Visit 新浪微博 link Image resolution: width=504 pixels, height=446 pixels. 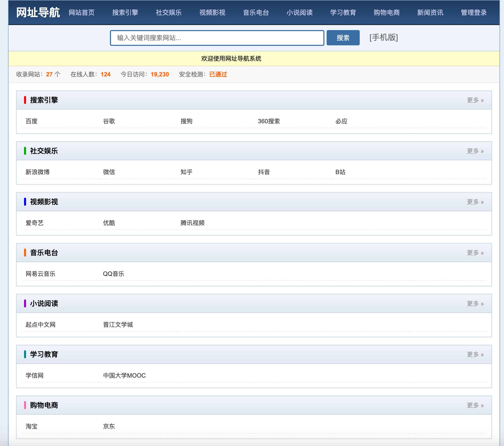pyautogui.click(x=38, y=172)
